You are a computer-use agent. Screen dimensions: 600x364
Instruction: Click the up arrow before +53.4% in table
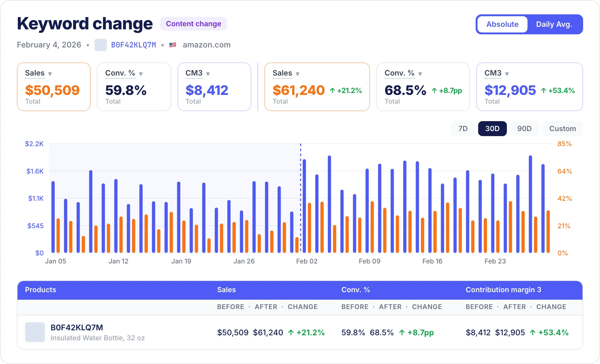533,332
